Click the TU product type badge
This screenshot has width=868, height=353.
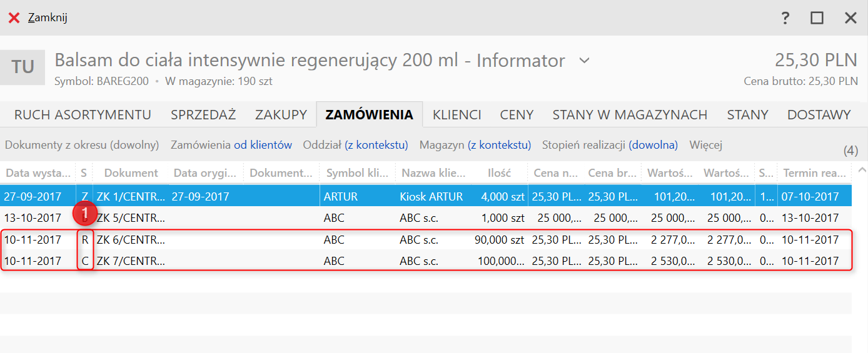click(23, 67)
